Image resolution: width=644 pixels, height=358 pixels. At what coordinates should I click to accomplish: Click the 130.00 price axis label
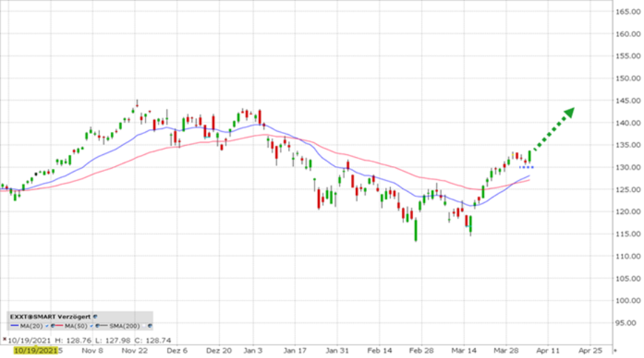pos(627,167)
